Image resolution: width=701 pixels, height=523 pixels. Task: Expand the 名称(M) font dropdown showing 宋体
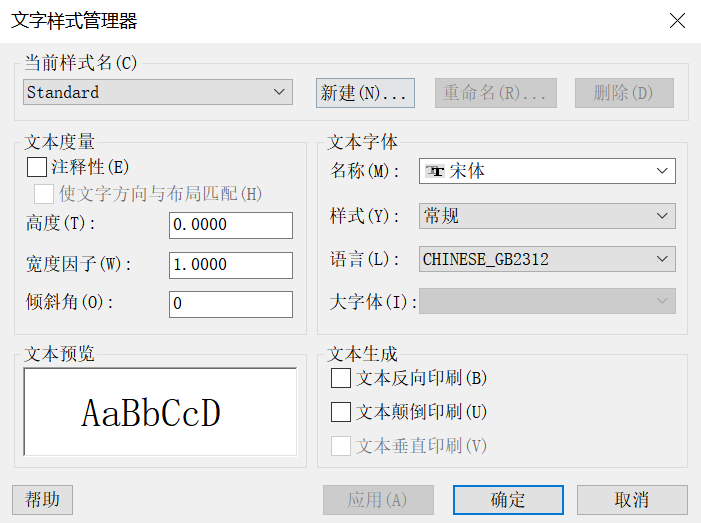point(547,171)
